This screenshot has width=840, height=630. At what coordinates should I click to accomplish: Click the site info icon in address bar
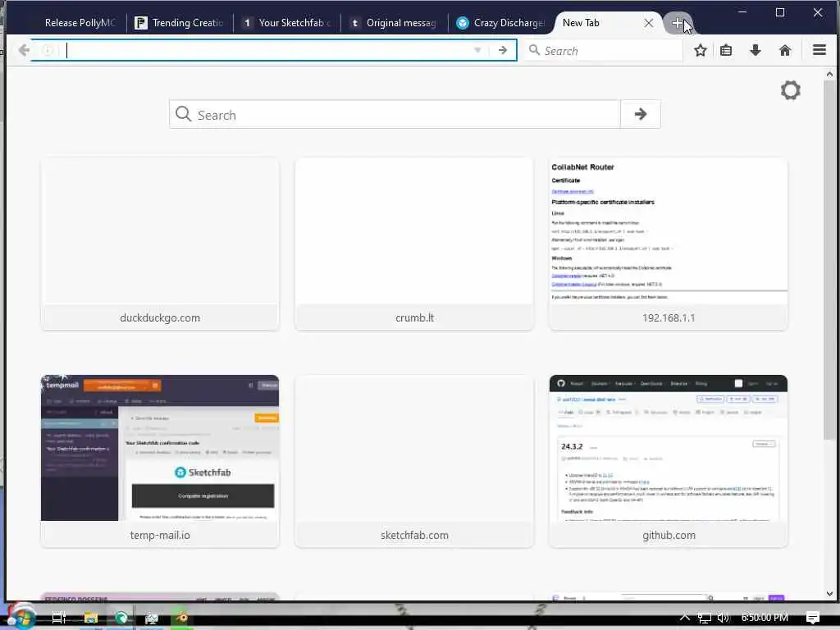pyautogui.click(x=48, y=50)
